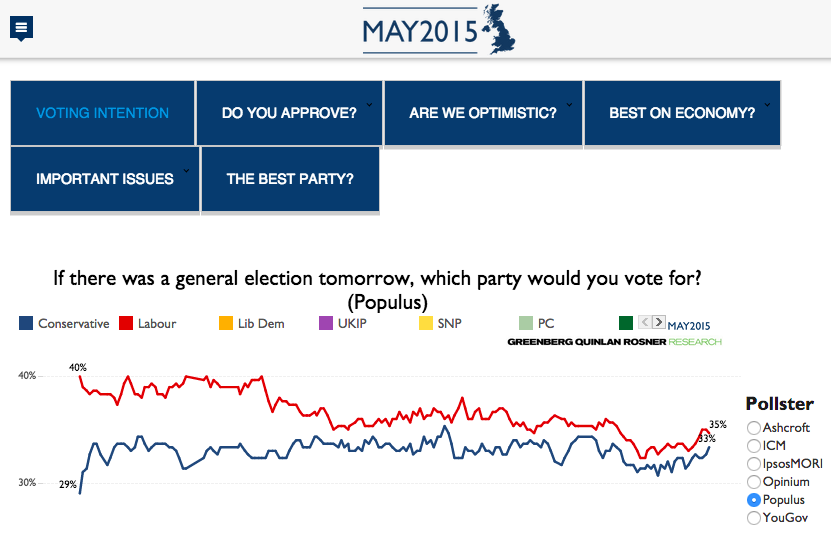Click the Labour red legend square
The height and width of the screenshot is (533, 831).
point(126,323)
